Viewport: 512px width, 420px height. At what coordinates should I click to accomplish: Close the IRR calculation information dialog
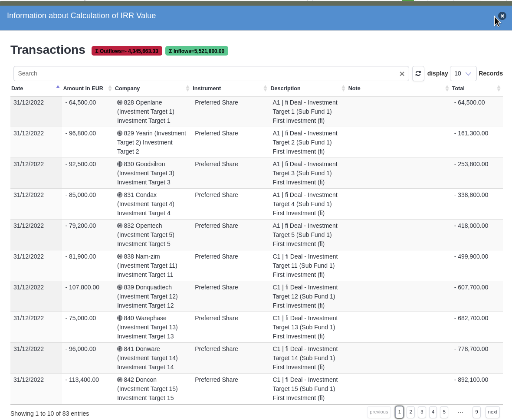tap(502, 16)
